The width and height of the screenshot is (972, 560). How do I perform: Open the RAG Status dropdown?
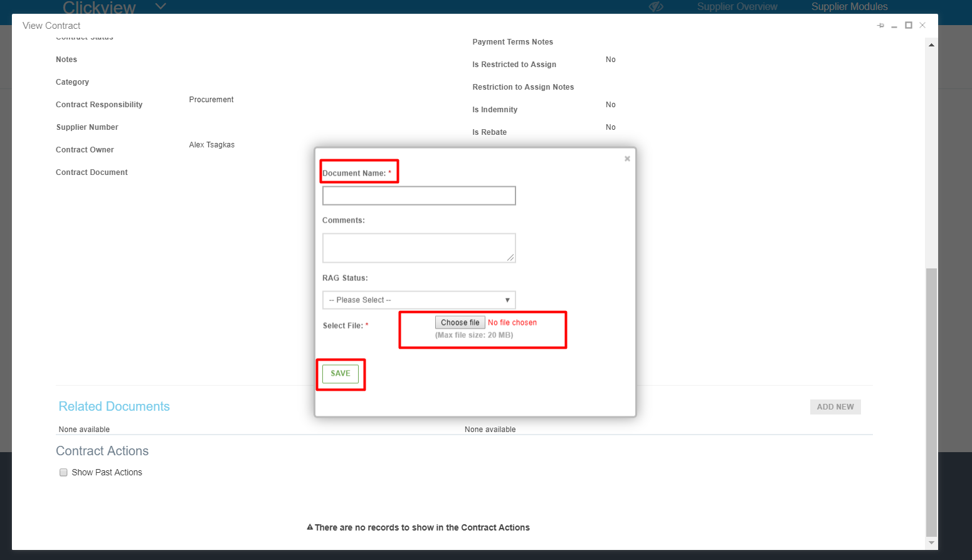[419, 300]
